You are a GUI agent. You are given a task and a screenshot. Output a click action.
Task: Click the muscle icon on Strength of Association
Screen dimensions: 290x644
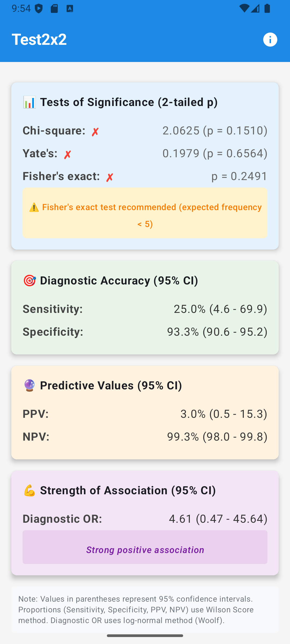point(30,490)
